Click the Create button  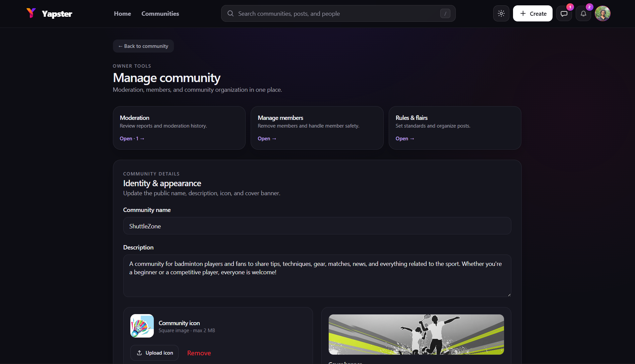[532, 13]
